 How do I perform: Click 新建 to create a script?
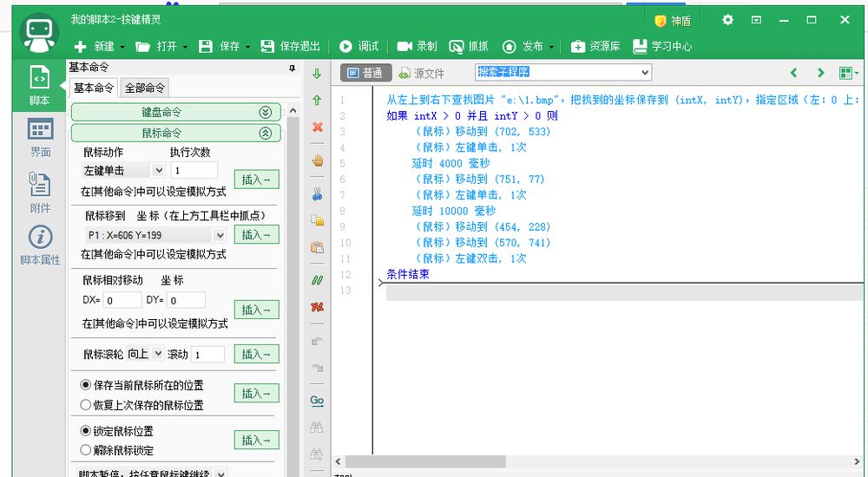[x=95, y=47]
